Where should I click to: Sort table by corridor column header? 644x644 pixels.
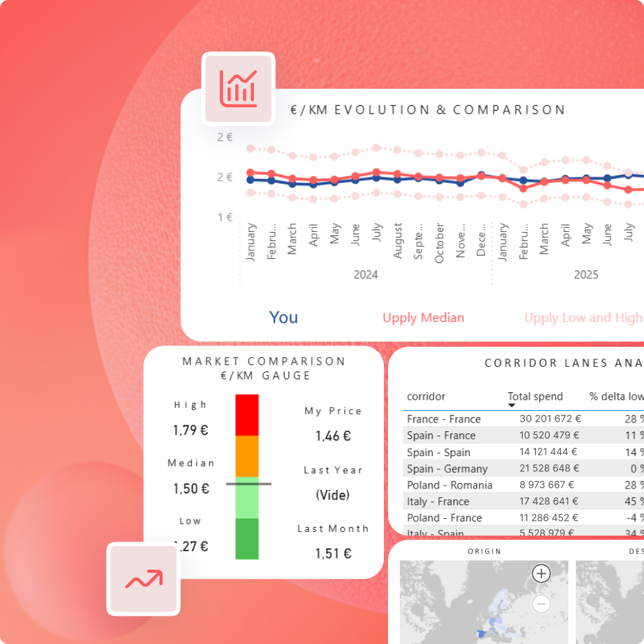[426, 396]
